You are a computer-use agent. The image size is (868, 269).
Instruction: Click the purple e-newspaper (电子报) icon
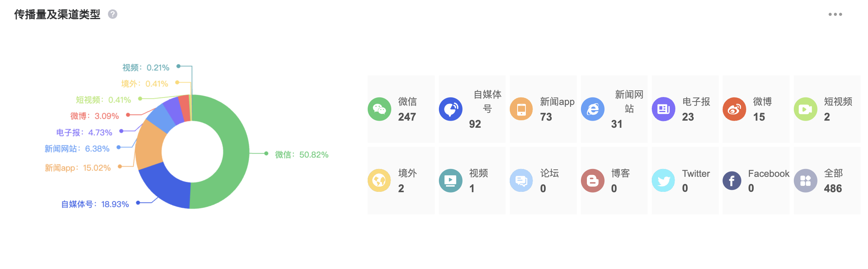point(663,109)
